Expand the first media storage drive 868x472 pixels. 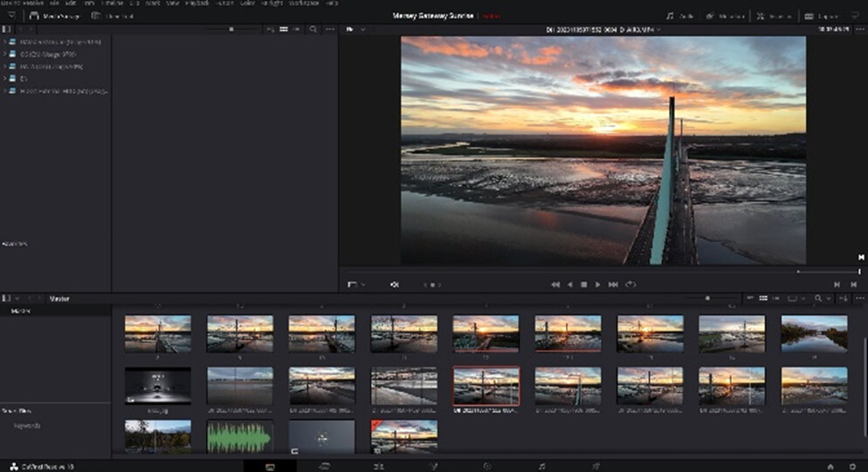[4, 41]
